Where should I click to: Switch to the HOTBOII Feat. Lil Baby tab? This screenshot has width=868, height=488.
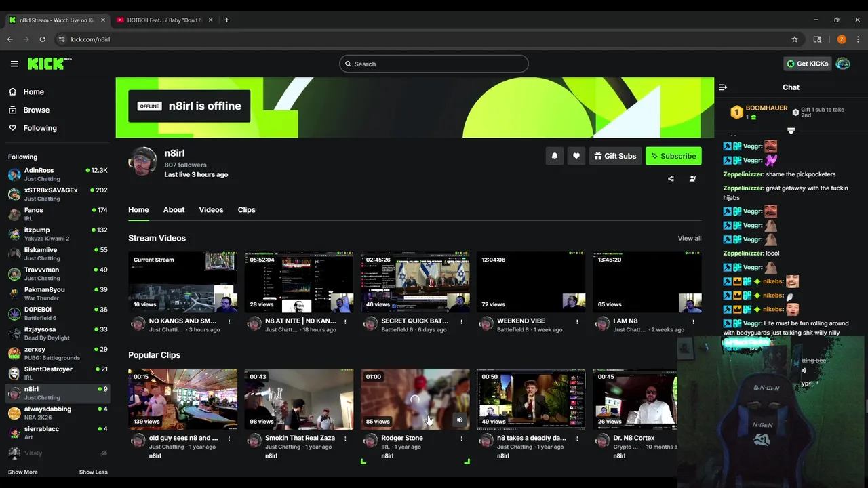pos(164,20)
